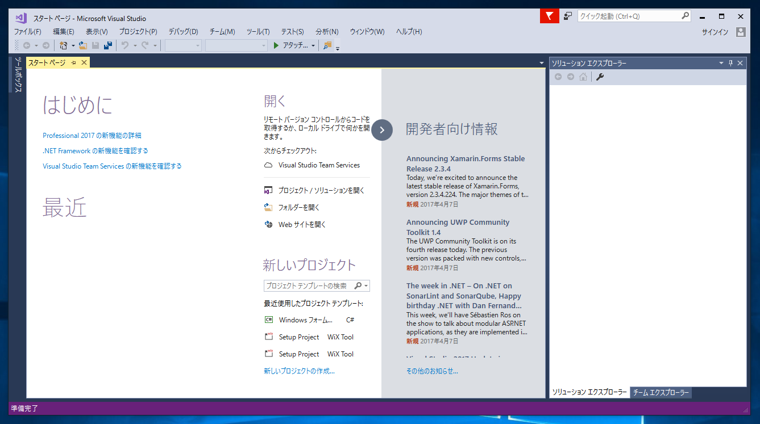Click the project template search icon
Viewport: 760px width, 424px height.
point(358,286)
